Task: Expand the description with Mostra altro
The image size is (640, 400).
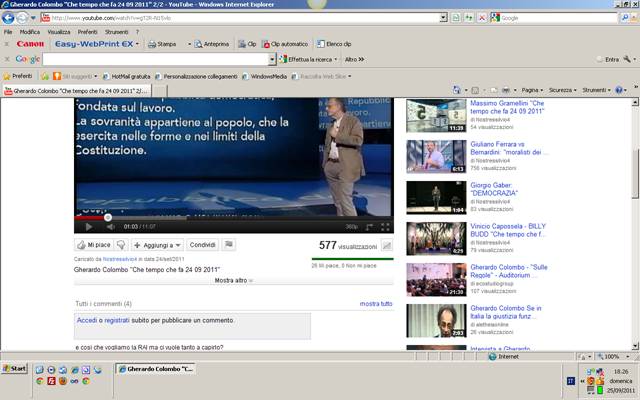Action: point(233,280)
